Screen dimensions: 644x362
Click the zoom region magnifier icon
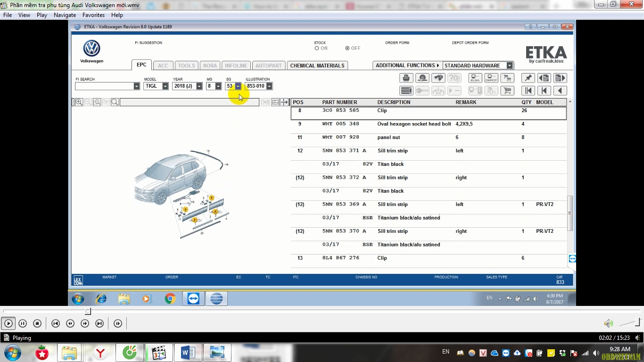click(x=97, y=102)
